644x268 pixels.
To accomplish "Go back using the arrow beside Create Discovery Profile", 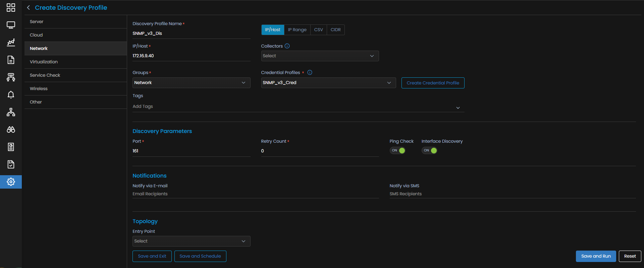I will tap(29, 8).
